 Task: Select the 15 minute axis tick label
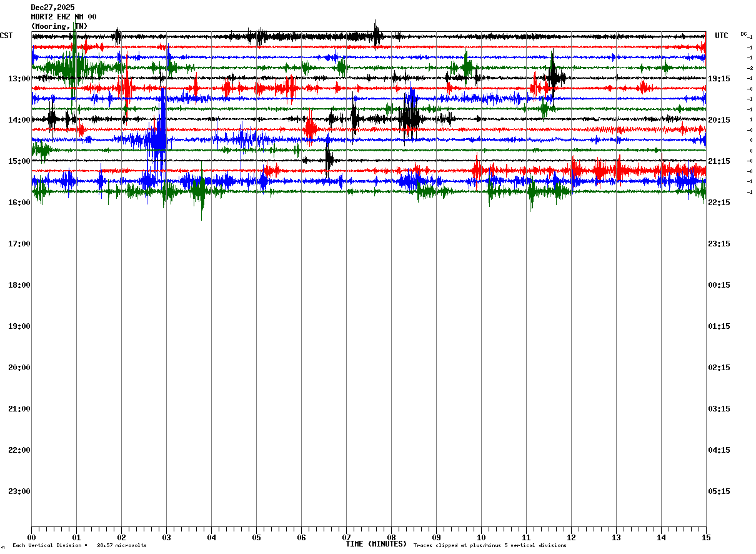coord(706,537)
